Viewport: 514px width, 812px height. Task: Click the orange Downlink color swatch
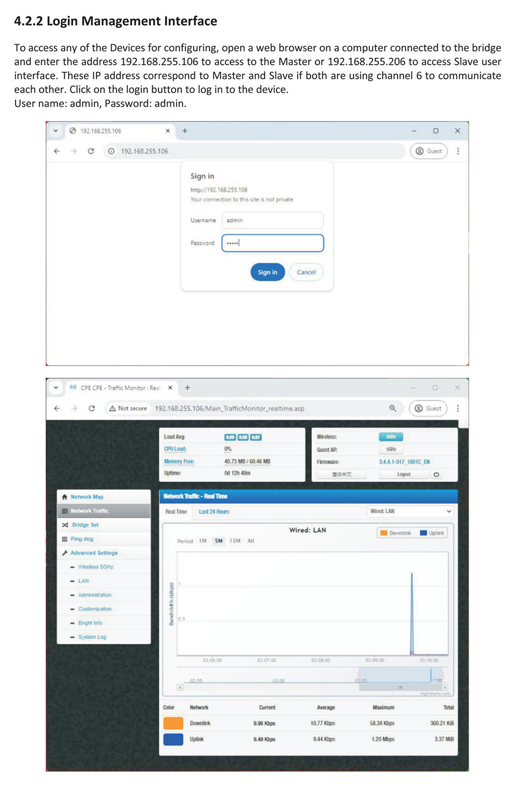(173, 723)
